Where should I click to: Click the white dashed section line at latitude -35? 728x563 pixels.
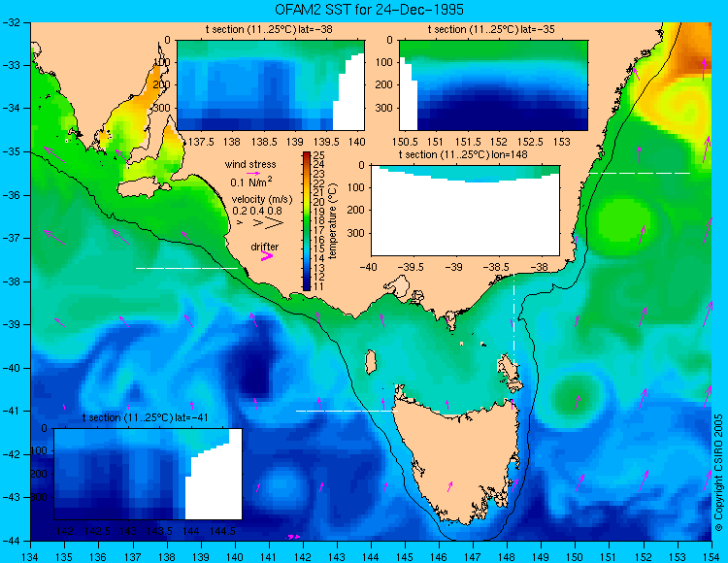[x=640, y=173]
